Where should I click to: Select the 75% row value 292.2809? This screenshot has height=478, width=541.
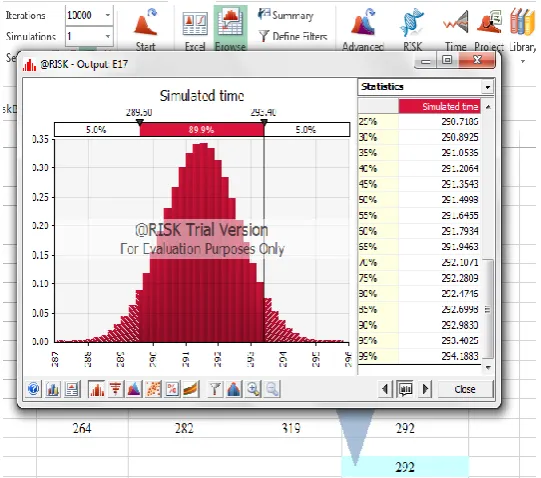tap(460, 278)
